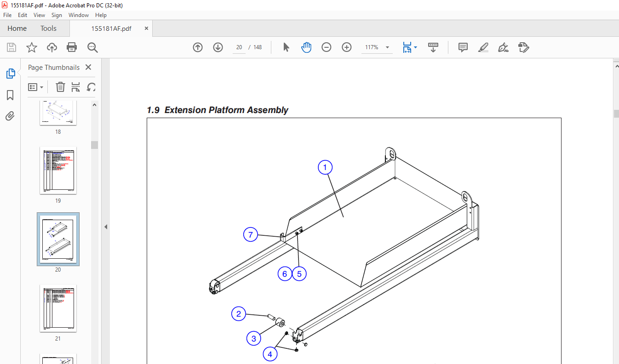Go to the next page

pos(218,47)
